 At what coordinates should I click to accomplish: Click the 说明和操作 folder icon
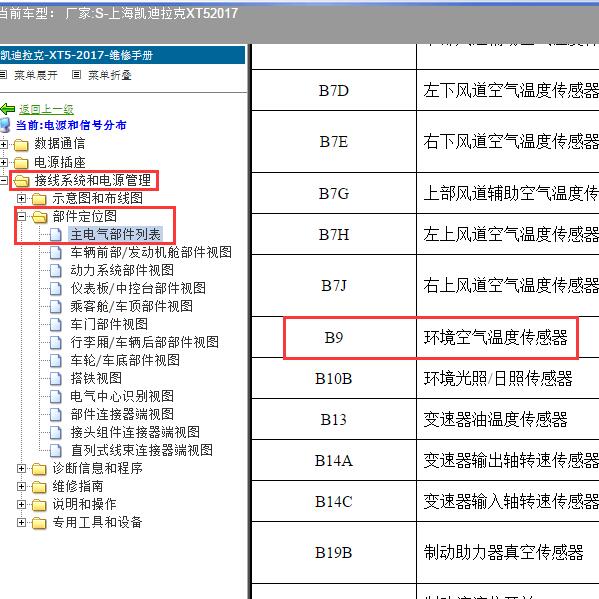coord(39,505)
